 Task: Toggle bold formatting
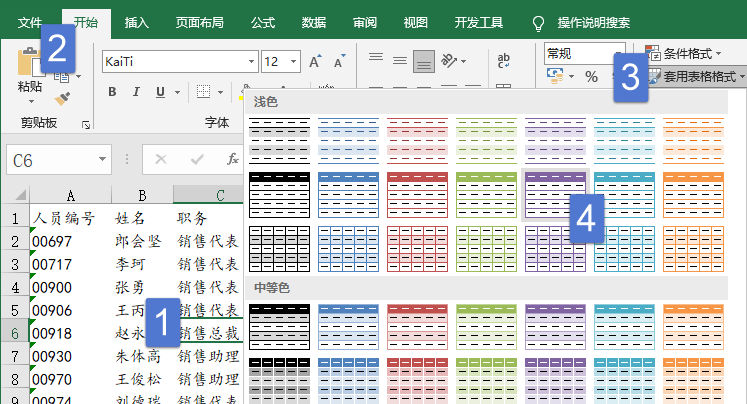point(112,91)
